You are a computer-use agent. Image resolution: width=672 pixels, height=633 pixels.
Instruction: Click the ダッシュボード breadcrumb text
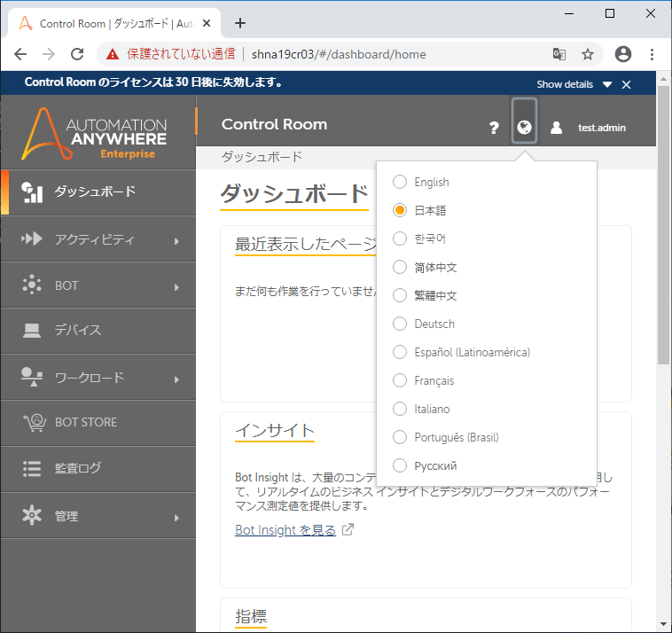click(262, 157)
